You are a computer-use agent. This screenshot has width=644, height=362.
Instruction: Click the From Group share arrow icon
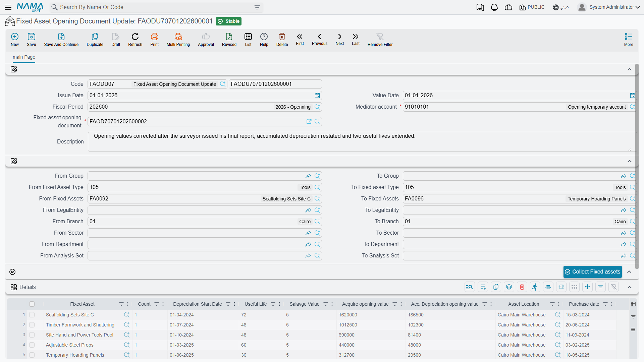click(x=308, y=176)
